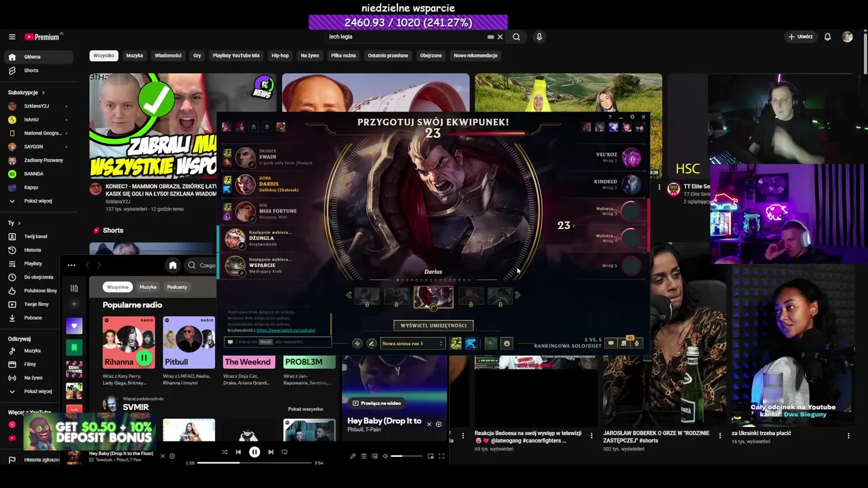Open the on-screen keyboard in YouTube search
The height and width of the screenshot is (488, 868).
click(x=490, y=37)
